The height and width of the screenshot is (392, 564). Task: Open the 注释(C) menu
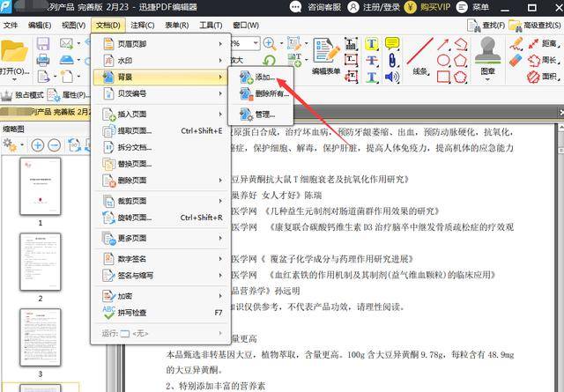(x=143, y=26)
